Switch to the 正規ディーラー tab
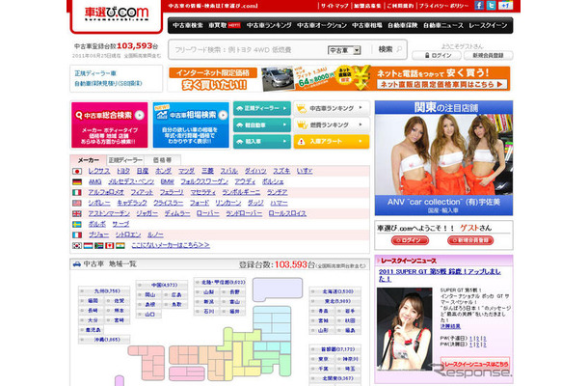588x386 pixels. [125, 160]
